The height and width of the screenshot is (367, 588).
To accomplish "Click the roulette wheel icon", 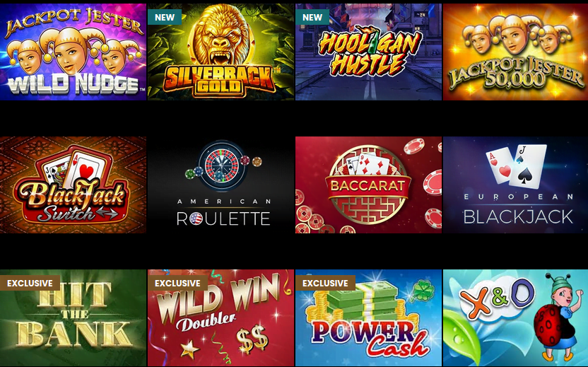I will point(222,165).
